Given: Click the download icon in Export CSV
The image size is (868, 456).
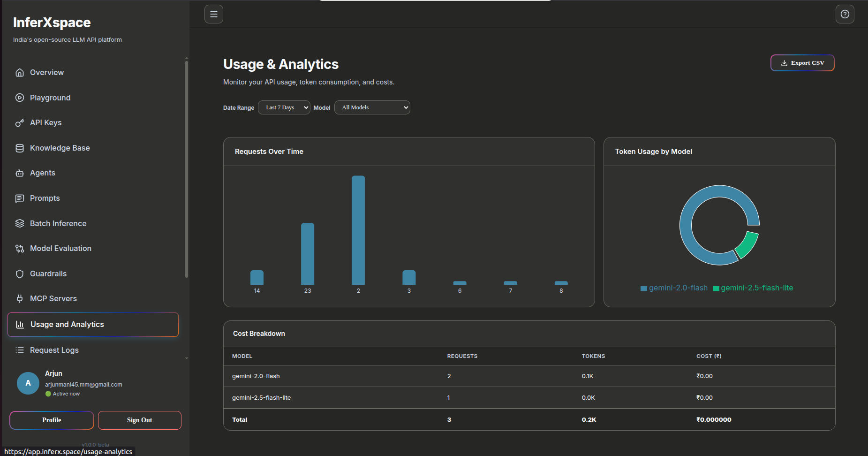Looking at the screenshot, I should point(784,63).
